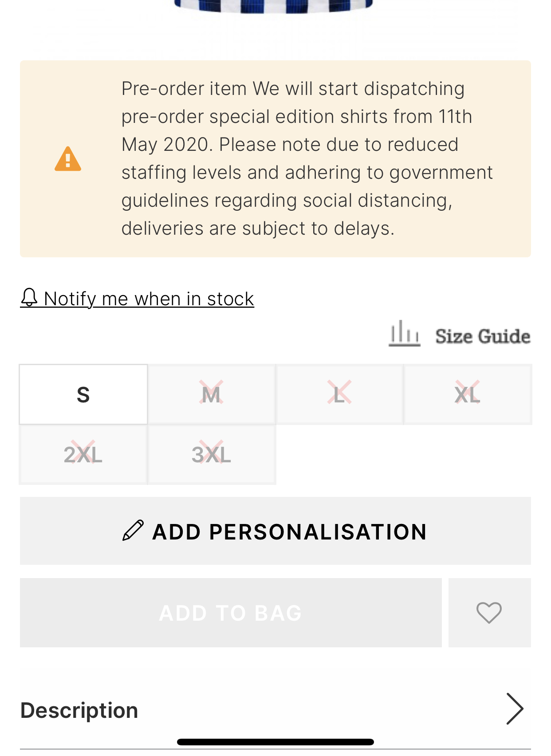Open the size guide chart icon

pyautogui.click(x=404, y=334)
